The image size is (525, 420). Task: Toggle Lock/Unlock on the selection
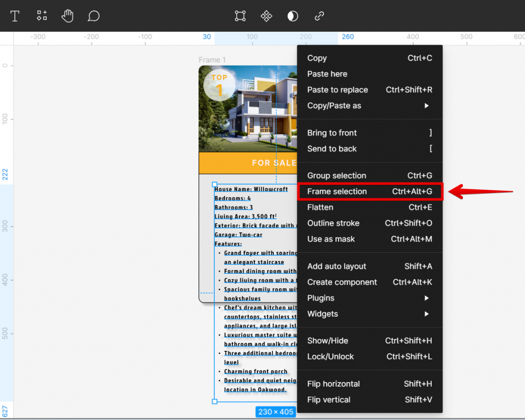pos(330,356)
